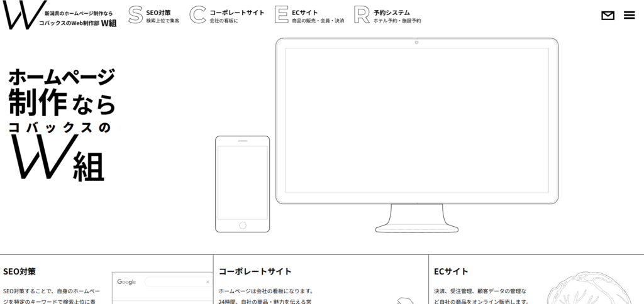Screen dimensions: 644x304
Task: Click the Google search box mockup
Action: (177, 282)
